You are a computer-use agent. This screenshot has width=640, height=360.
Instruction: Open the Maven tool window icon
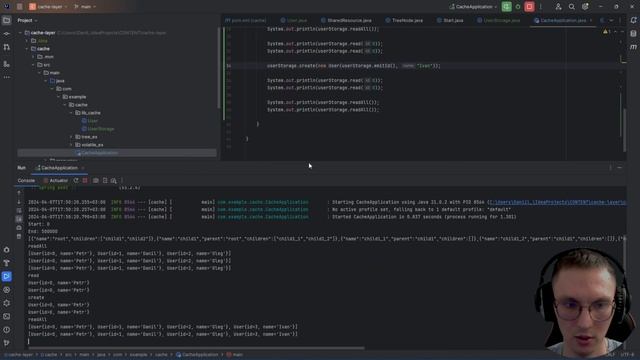click(633, 47)
